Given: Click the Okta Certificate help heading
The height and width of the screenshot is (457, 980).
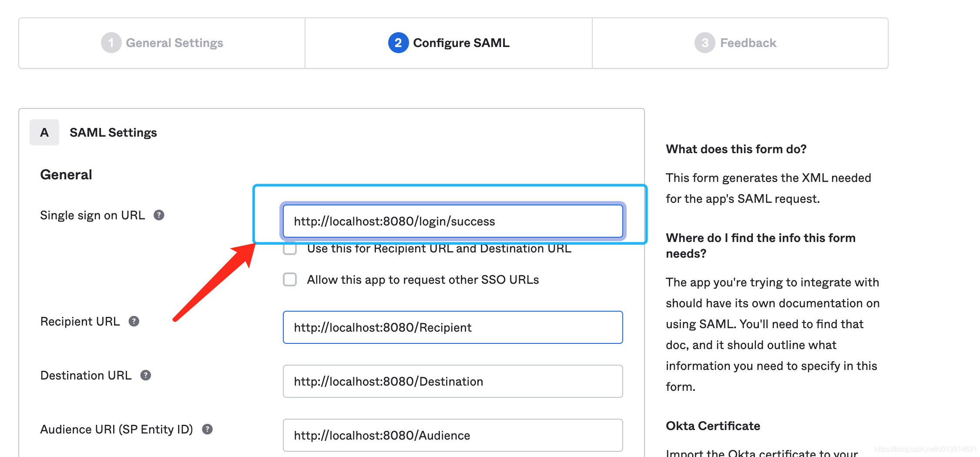Looking at the screenshot, I should tap(713, 426).
